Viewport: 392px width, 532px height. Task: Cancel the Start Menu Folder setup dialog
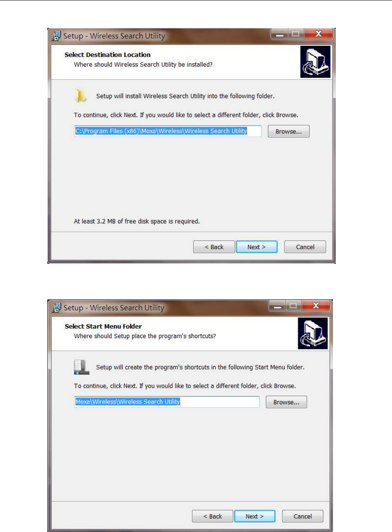pyautogui.click(x=303, y=516)
